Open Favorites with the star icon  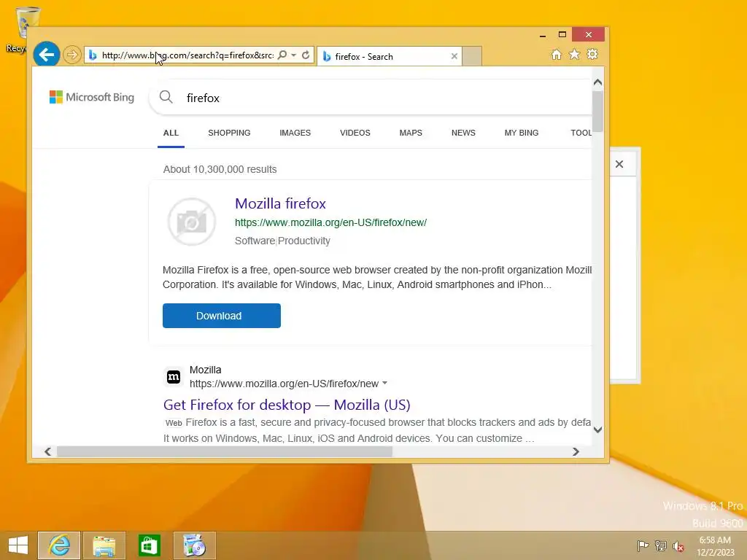575,54
